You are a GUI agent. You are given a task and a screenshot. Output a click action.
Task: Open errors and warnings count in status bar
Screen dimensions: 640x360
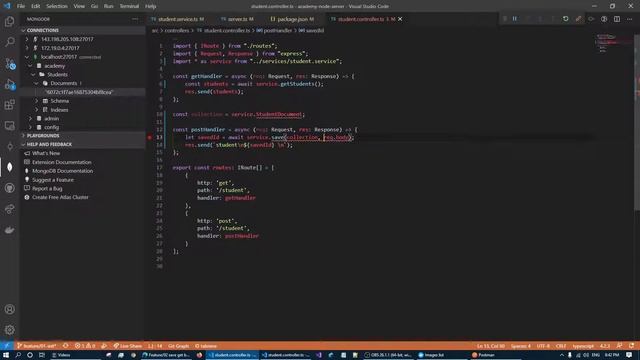[85, 346]
